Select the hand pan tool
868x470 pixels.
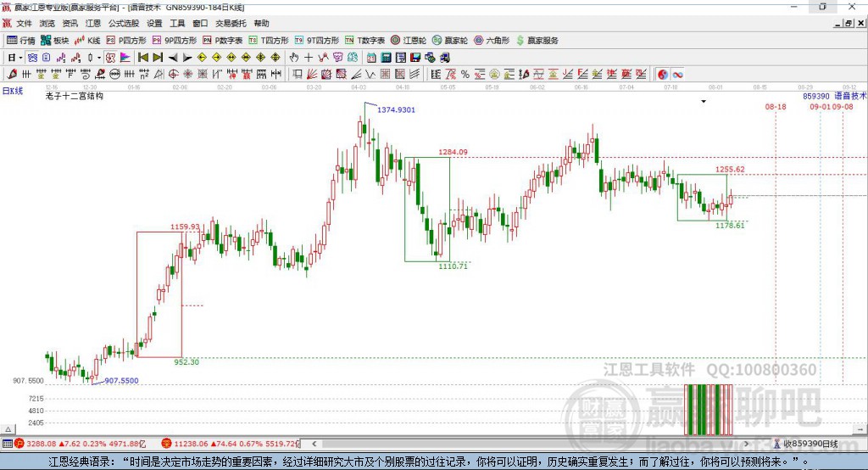pyautogui.click(x=293, y=58)
